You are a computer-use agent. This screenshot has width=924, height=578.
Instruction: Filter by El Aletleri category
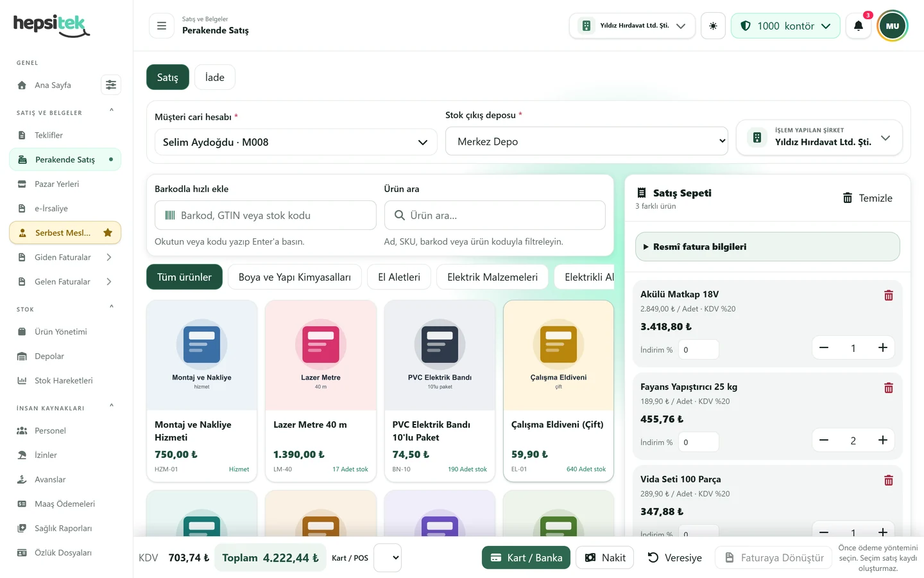pyautogui.click(x=399, y=277)
